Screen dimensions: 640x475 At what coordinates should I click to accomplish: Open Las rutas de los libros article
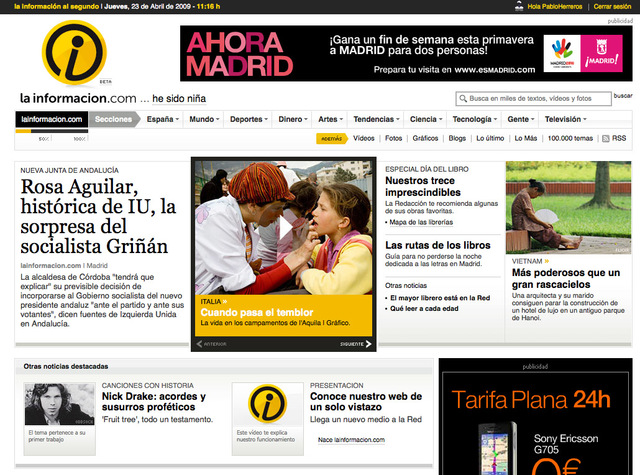[438, 245]
